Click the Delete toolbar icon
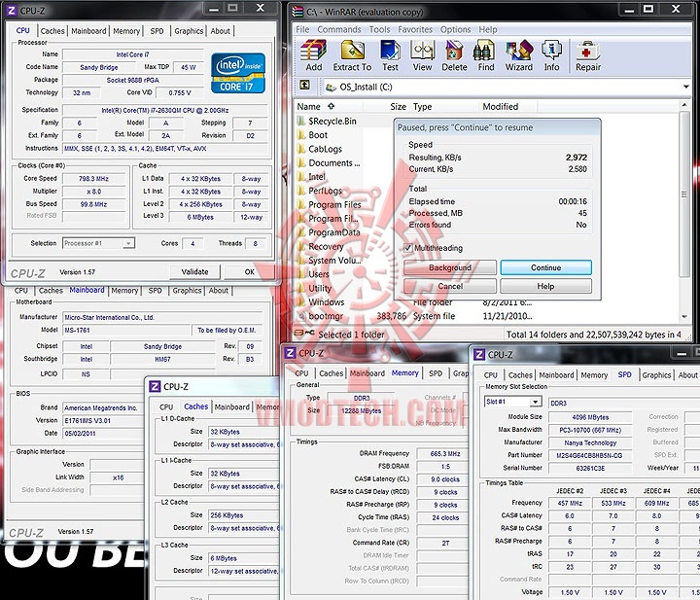 (454, 55)
